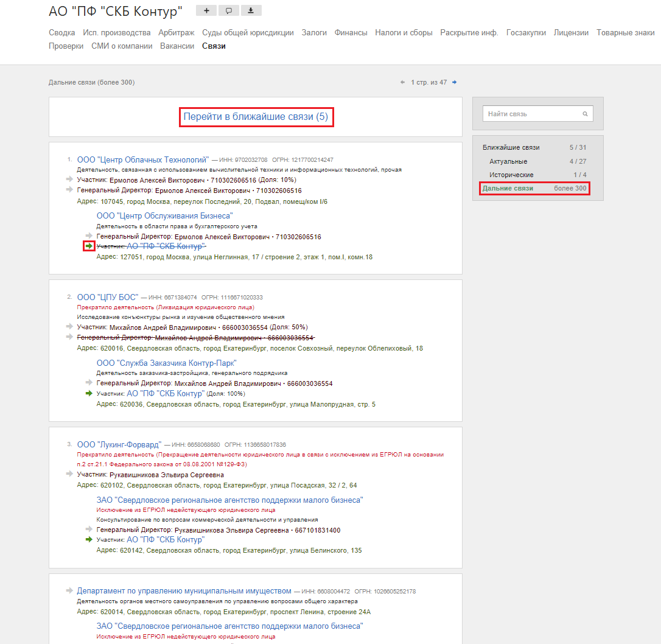This screenshot has height=644, width=661.
Task: Click green arrow beside crossed-out Участник АО ПФ СКБ Контур
Action: (x=89, y=246)
